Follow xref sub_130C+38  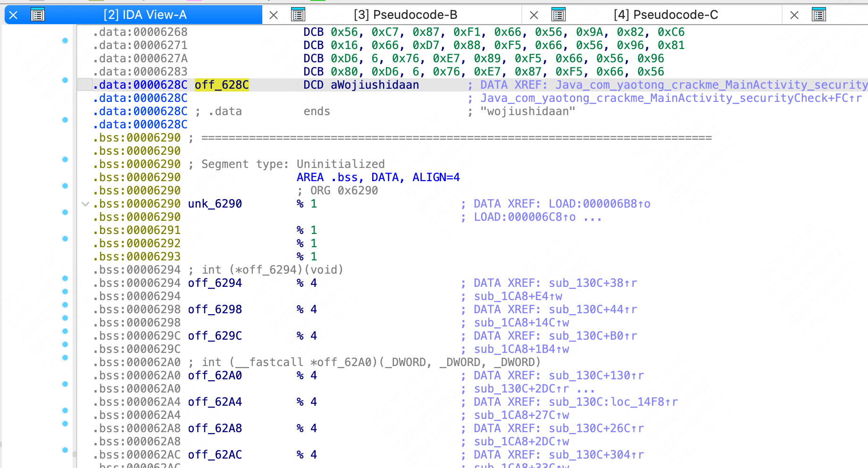[593, 283]
